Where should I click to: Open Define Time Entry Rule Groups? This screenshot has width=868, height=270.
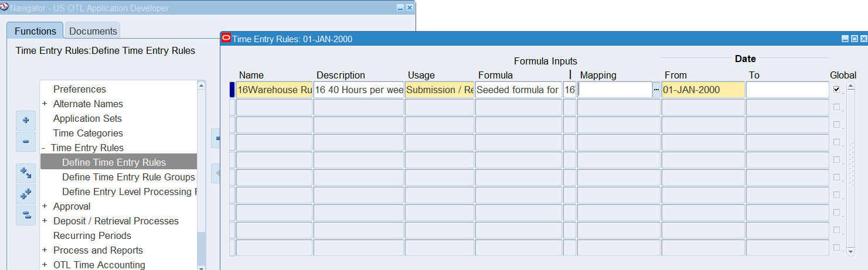128,177
